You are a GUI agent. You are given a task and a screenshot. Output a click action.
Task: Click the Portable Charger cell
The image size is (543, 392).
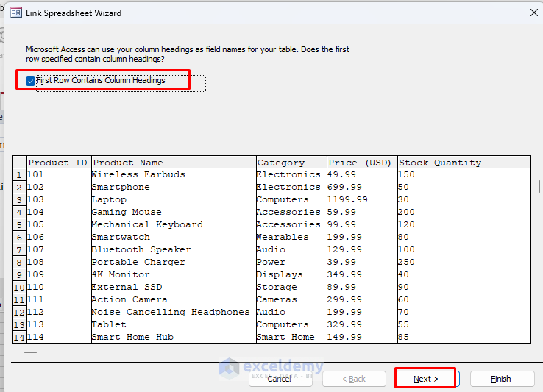coord(174,262)
